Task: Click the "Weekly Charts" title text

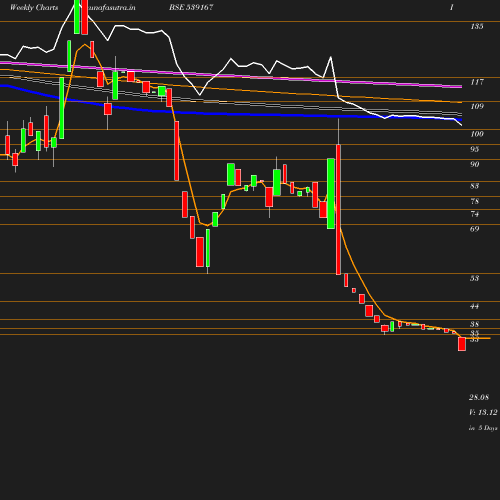Action: click(34, 7)
